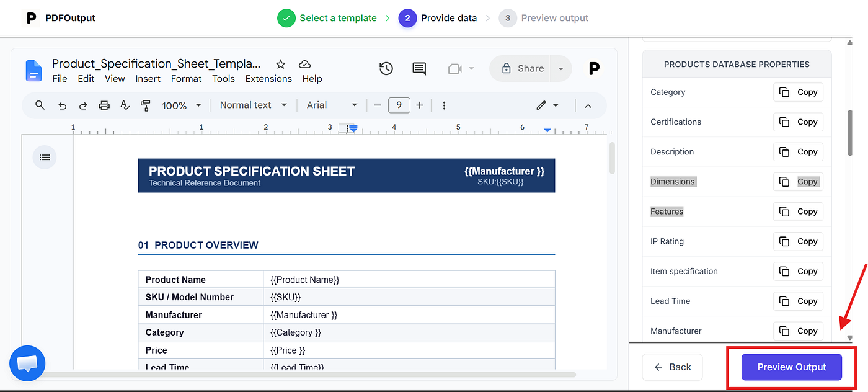Open the comments panel icon
This screenshot has height=392, width=868.
pyautogui.click(x=419, y=68)
